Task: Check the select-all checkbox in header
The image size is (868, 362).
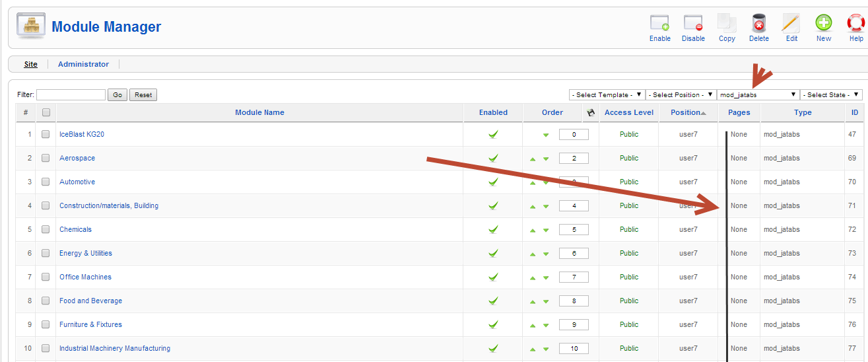Action: (x=46, y=112)
